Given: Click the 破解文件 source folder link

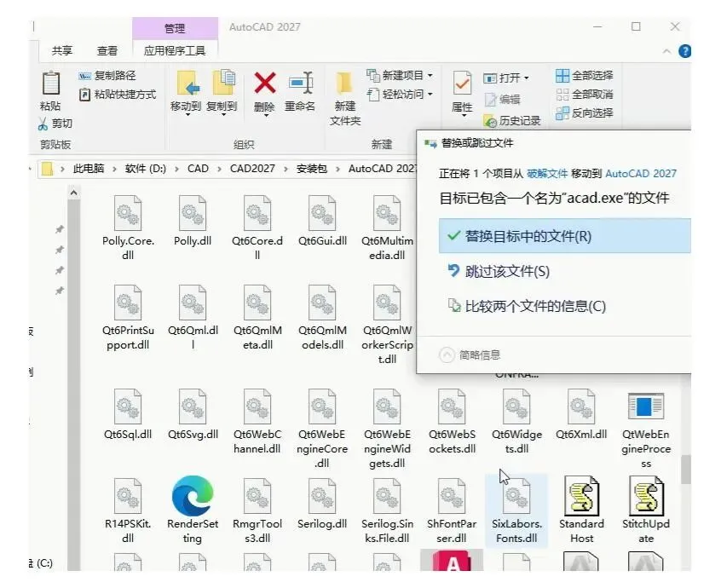Looking at the screenshot, I should point(547,173).
